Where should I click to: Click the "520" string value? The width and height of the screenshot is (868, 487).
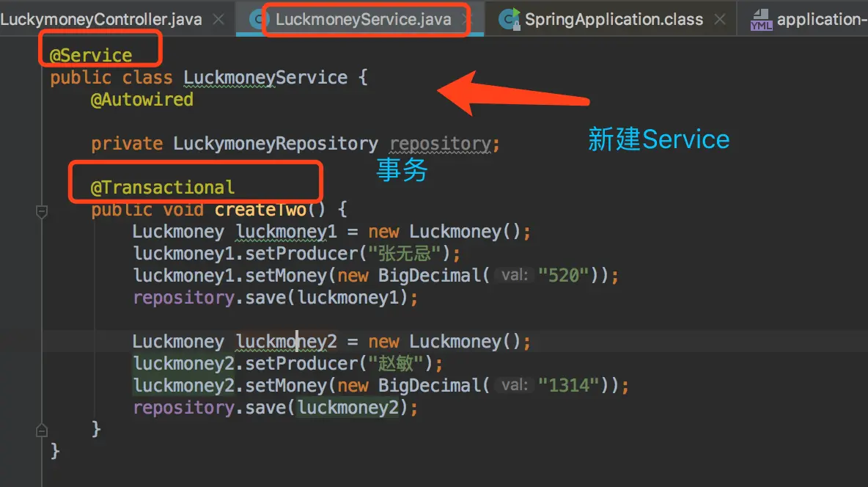coord(564,275)
